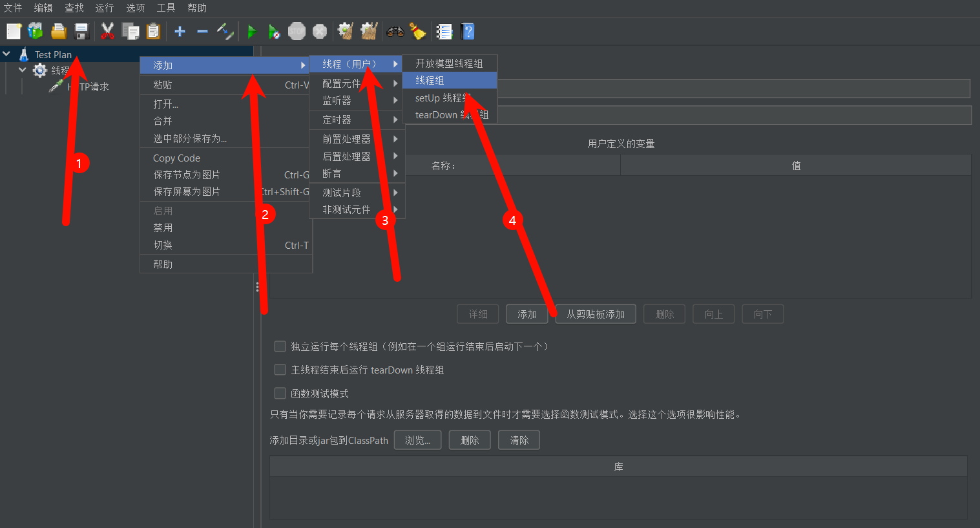Click the Stop test icon
This screenshot has width=980, height=528.
(297, 31)
